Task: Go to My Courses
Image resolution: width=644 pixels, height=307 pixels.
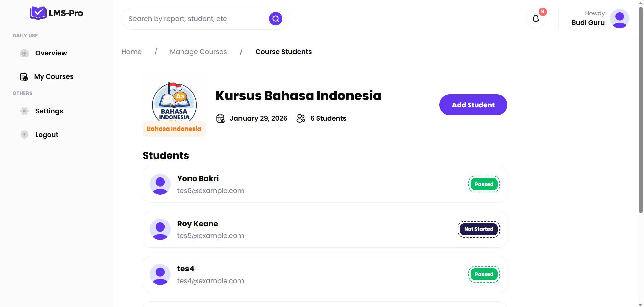Action: point(54,76)
